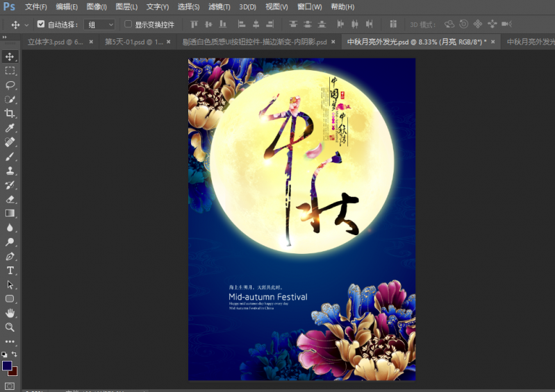Select the Gradient tool

pos(10,213)
